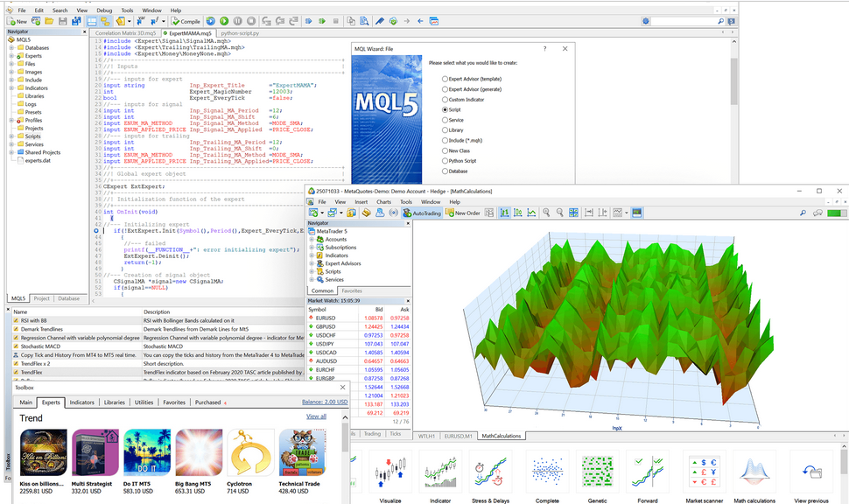Open dropdown arrow next to function list icon
Screen dimensions: 849x504
164,22
